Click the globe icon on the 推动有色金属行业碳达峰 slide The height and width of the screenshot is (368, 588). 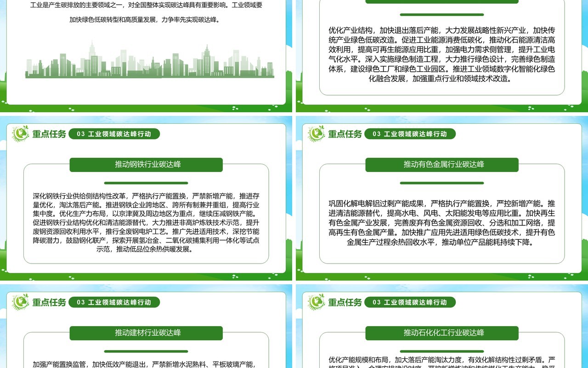[317, 133]
